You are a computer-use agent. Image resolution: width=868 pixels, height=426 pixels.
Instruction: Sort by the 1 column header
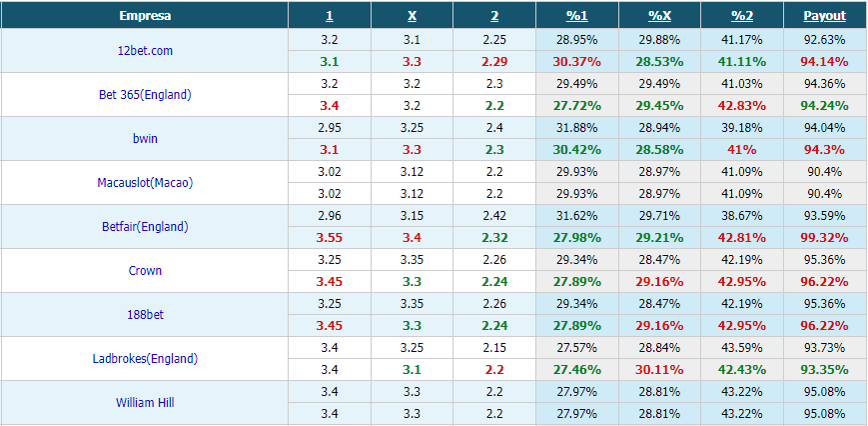330,16
